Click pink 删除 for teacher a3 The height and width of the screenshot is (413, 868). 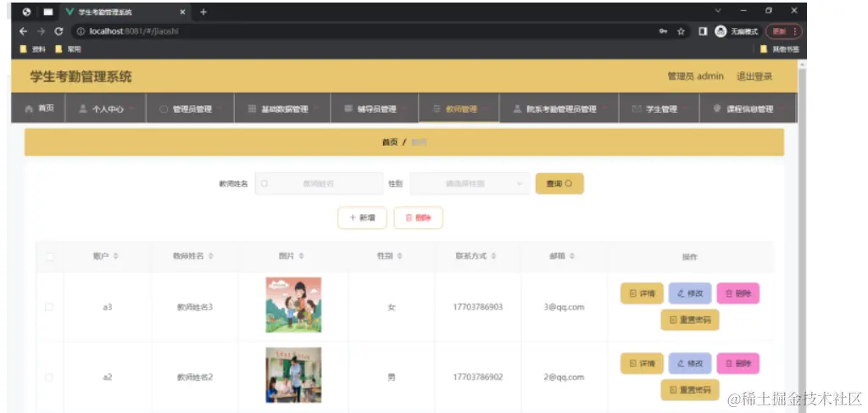[738, 293]
